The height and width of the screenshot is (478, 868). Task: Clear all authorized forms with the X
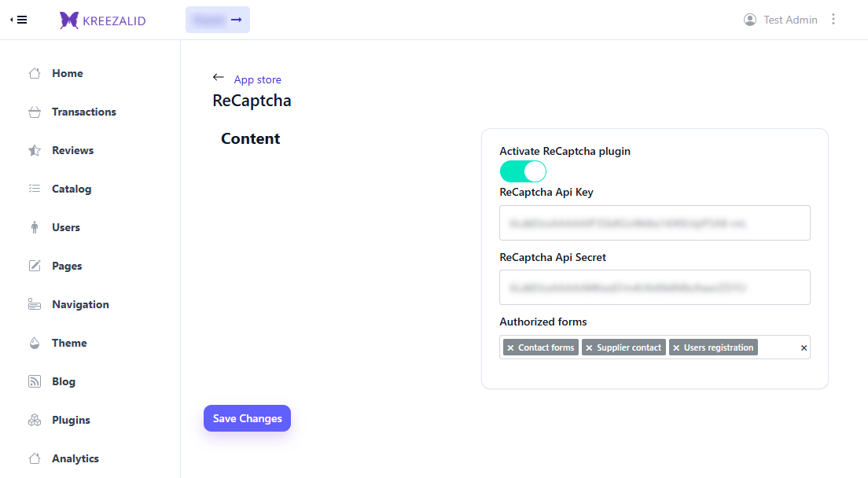[804, 348]
